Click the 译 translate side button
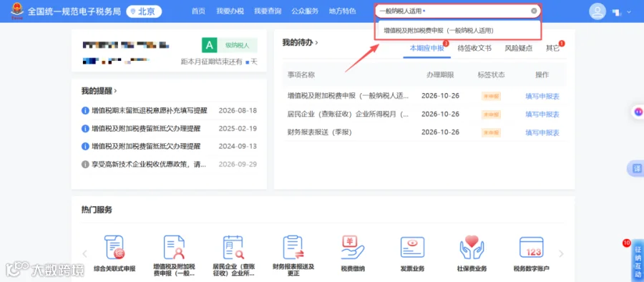Screen dimensions: 644x282 pos(637,169)
